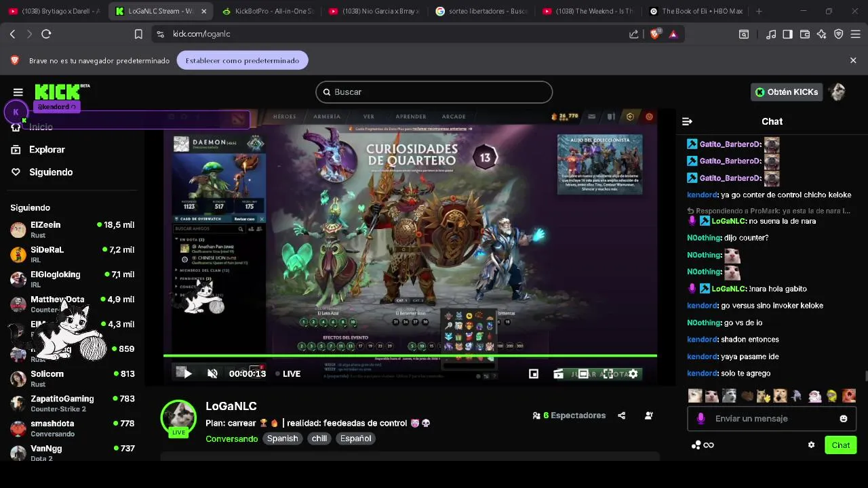Open Brave playlist music icon
The width and height of the screenshot is (868, 488).
point(771,34)
